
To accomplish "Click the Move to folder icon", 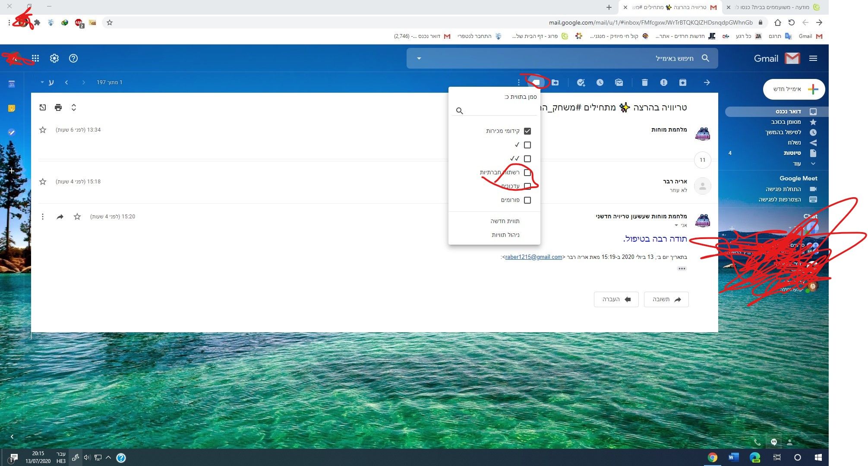I will tap(555, 82).
